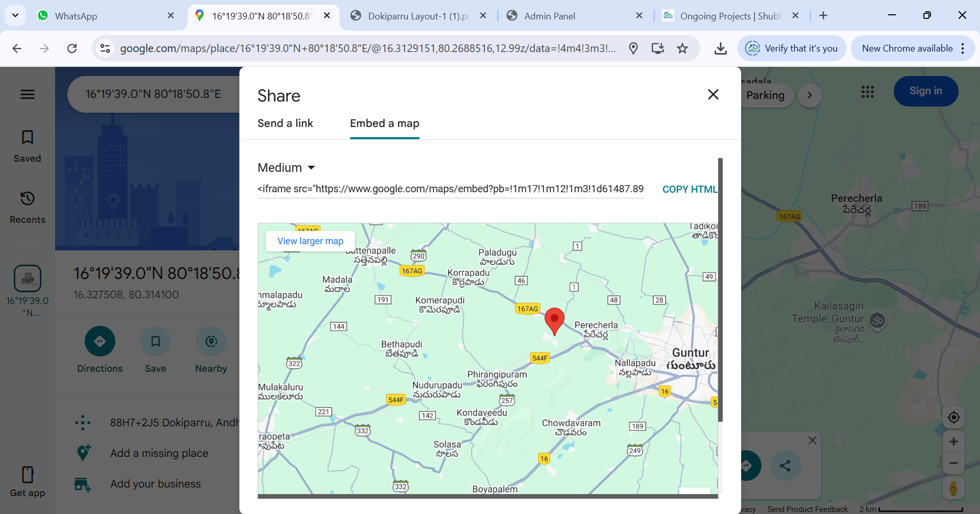This screenshot has width=980, height=514.
Task: Open View larger map link
Action: pyautogui.click(x=310, y=241)
